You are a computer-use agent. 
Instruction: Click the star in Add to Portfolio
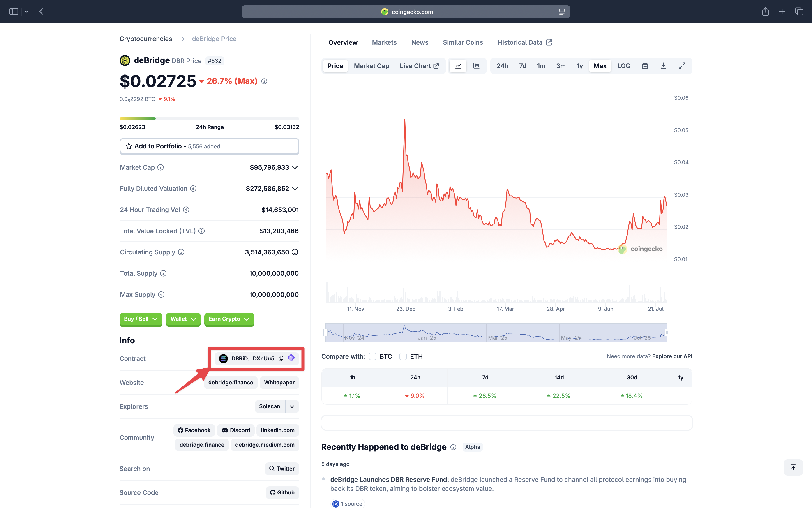click(129, 146)
